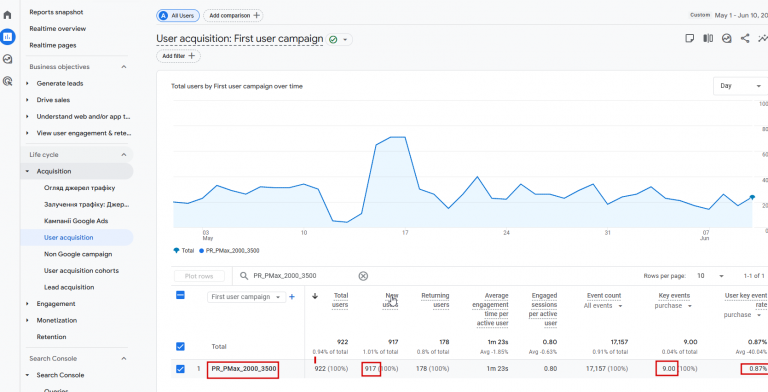Image resolution: width=768 pixels, height=392 pixels.
Task: Select User acquisition report
Action: click(69, 238)
